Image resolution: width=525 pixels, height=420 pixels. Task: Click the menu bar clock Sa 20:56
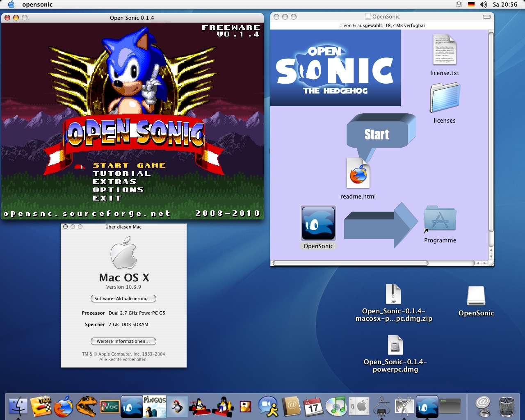pos(505,5)
